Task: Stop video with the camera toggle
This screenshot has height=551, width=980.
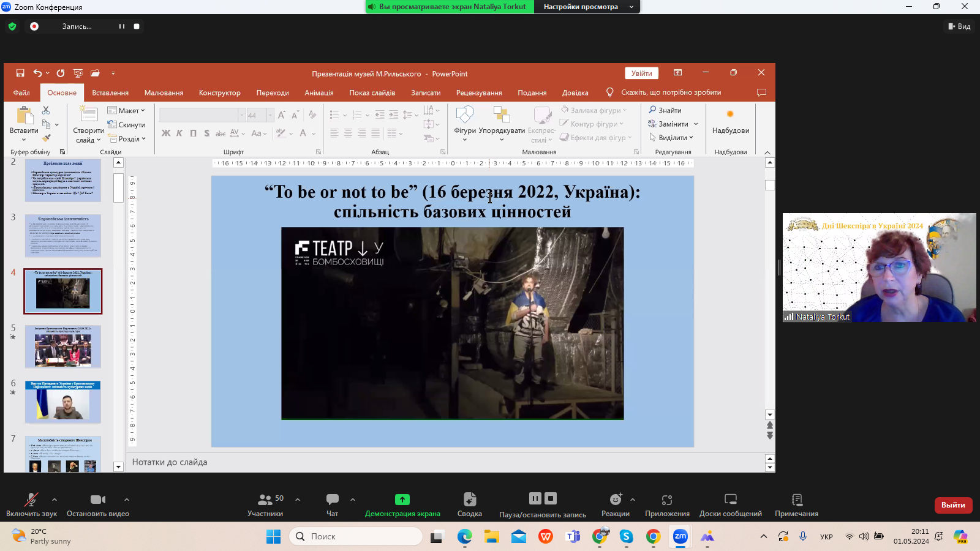Action: 98,500
